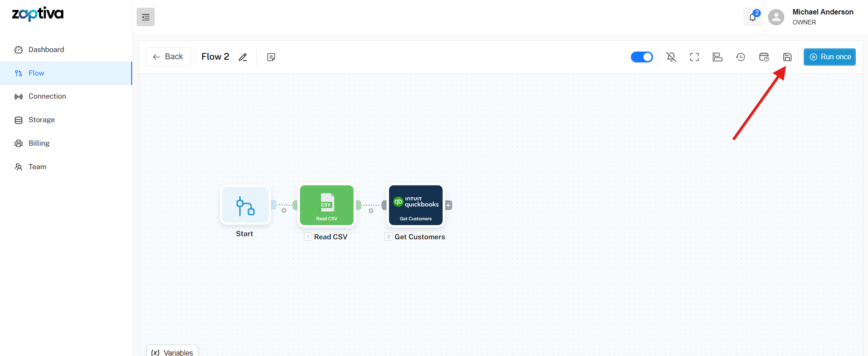This screenshot has height=356, width=868.
Task: Click the save flow icon
Action: point(787,57)
